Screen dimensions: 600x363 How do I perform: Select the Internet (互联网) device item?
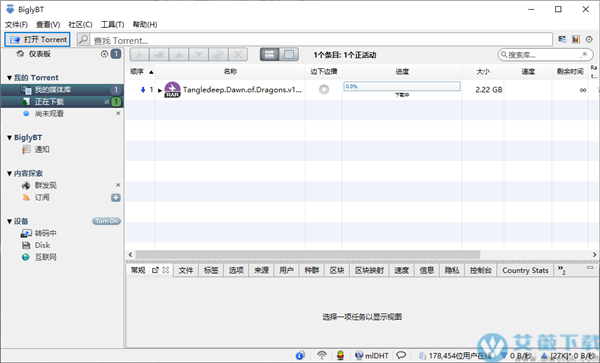click(46, 257)
